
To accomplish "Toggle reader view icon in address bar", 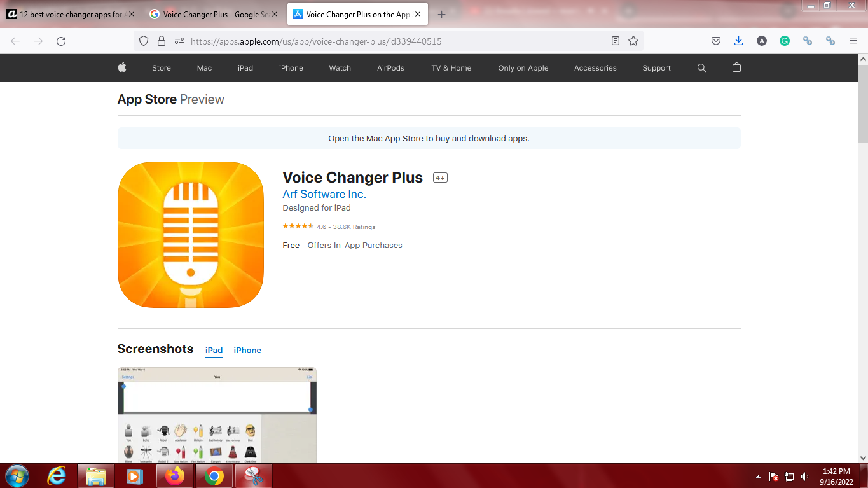I will pyautogui.click(x=615, y=41).
